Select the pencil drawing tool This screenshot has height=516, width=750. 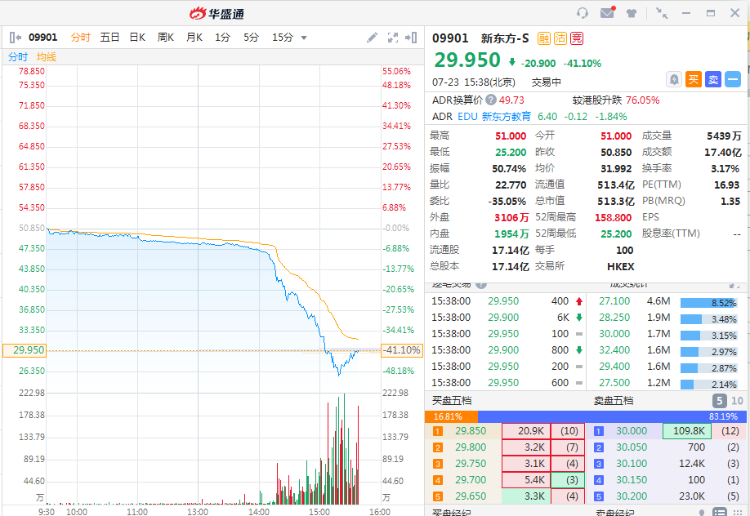click(x=372, y=37)
